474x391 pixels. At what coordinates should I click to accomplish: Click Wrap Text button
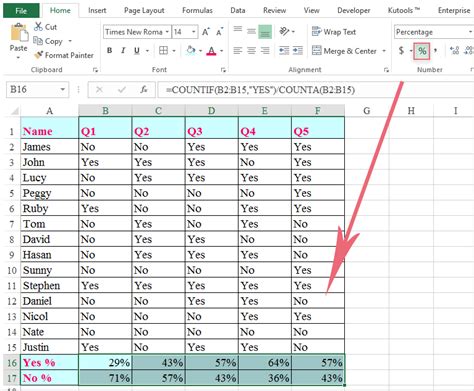334,32
